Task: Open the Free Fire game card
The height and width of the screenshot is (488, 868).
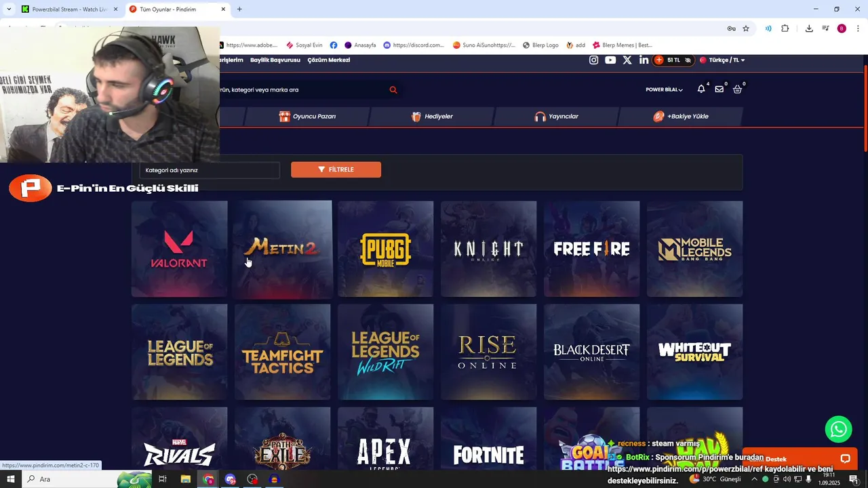Action: click(592, 249)
